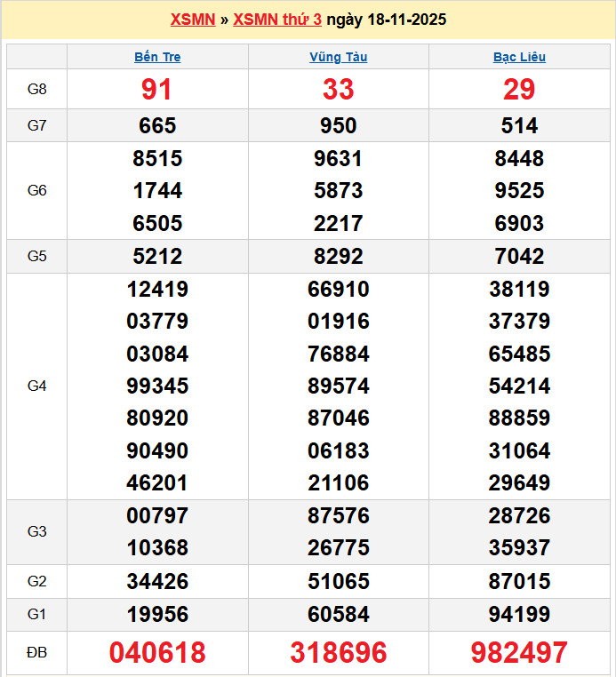Screen dimensions: 616x677
Task: Click the Vũng Tàu special prize 318696
Action: (338, 653)
